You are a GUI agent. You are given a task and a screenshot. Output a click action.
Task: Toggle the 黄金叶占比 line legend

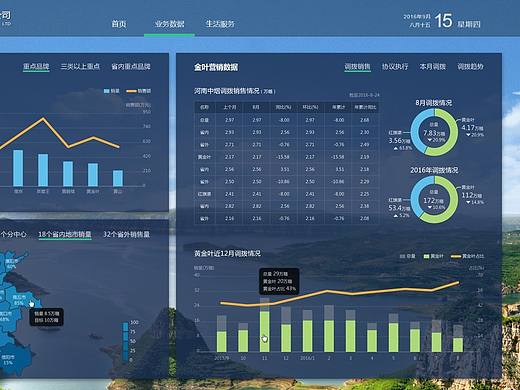pos(467,256)
